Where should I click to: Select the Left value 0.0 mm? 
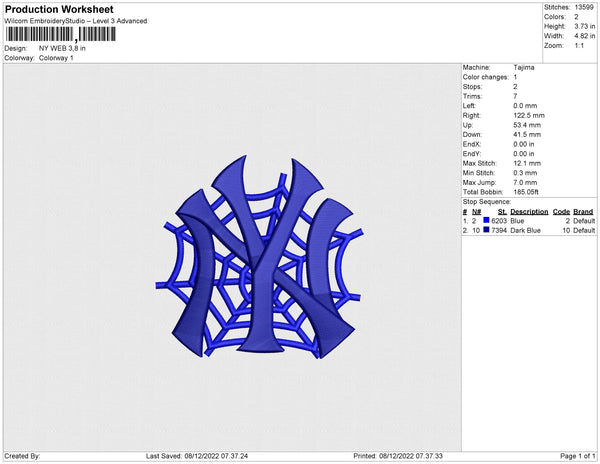point(525,106)
